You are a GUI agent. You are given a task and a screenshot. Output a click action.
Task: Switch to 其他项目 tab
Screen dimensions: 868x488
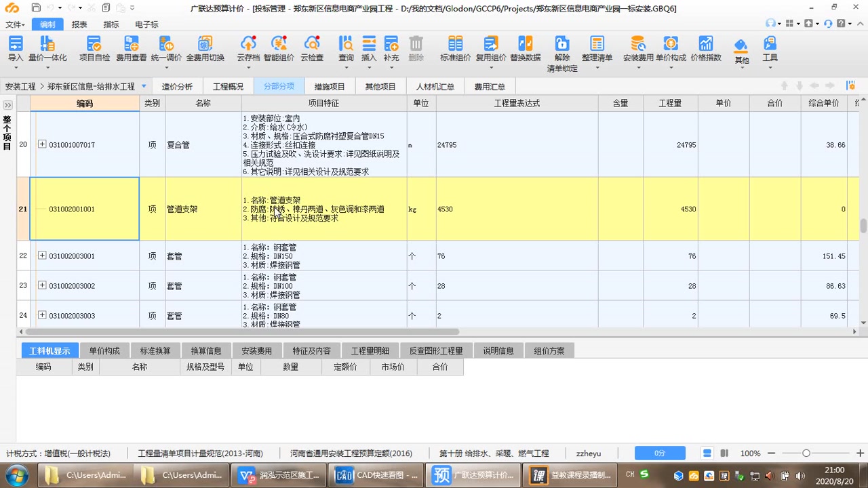pyautogui.click(x=380, y=87)
